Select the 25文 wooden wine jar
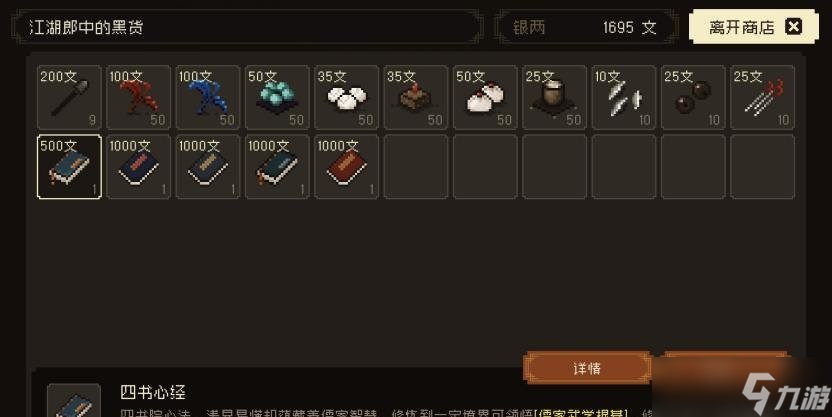Screen dimensions: 832x417 coord(554,98)
